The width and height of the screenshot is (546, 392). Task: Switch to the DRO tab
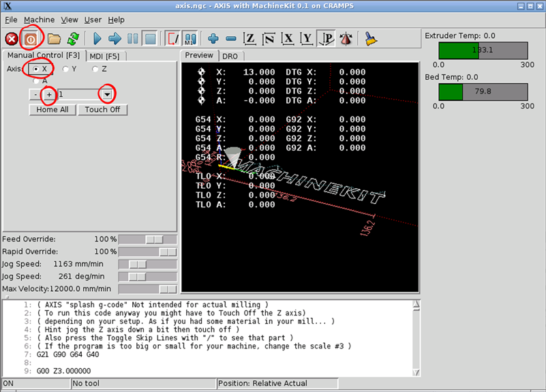(230, 55)
